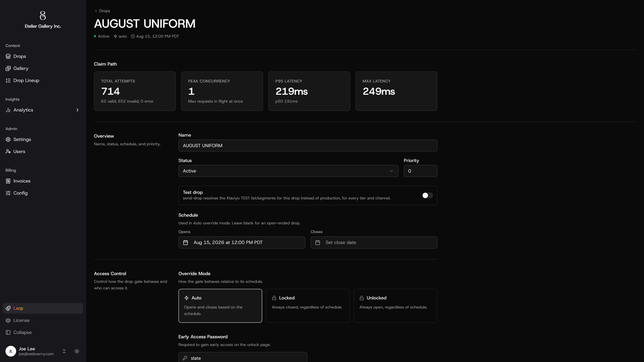
Task: Click the JL user avatar
Action: [x=11, y=351]
